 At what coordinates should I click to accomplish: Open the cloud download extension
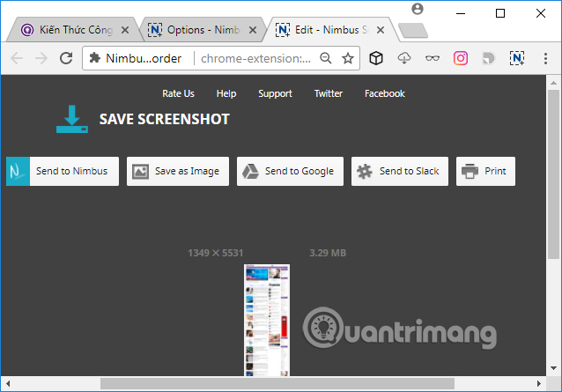tap(404, 58)
